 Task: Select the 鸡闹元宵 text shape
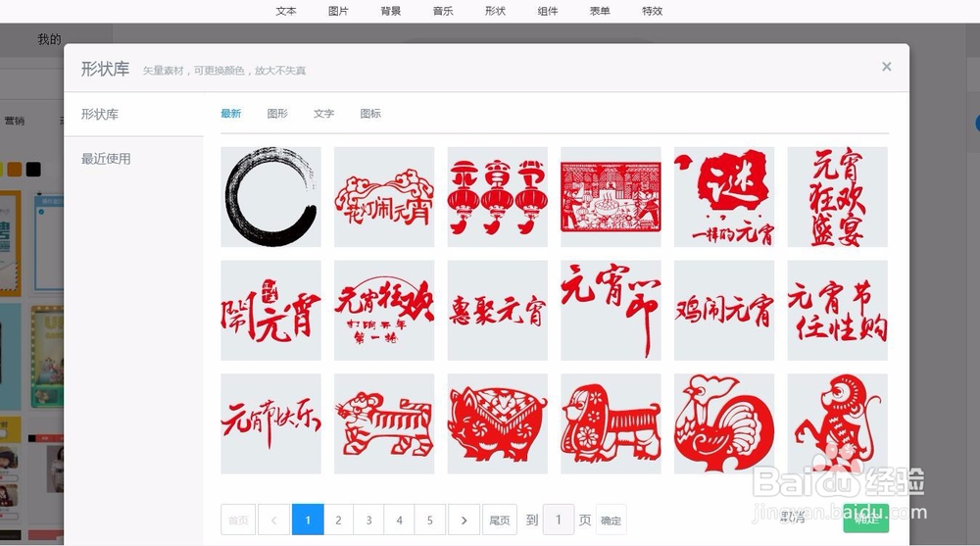724,310
